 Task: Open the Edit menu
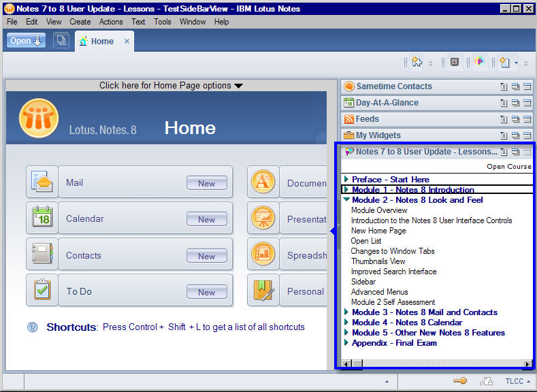[31, 22]
